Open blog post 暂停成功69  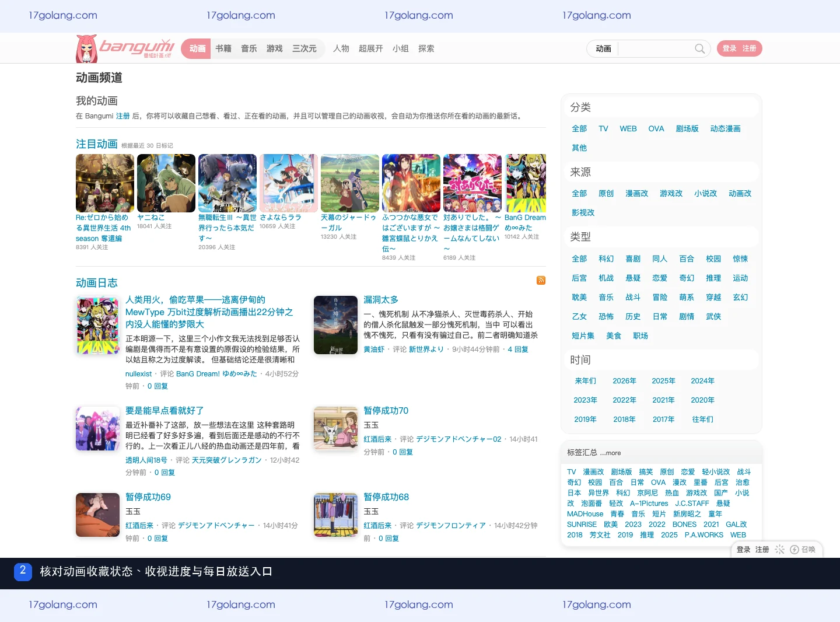click(148, 497)
